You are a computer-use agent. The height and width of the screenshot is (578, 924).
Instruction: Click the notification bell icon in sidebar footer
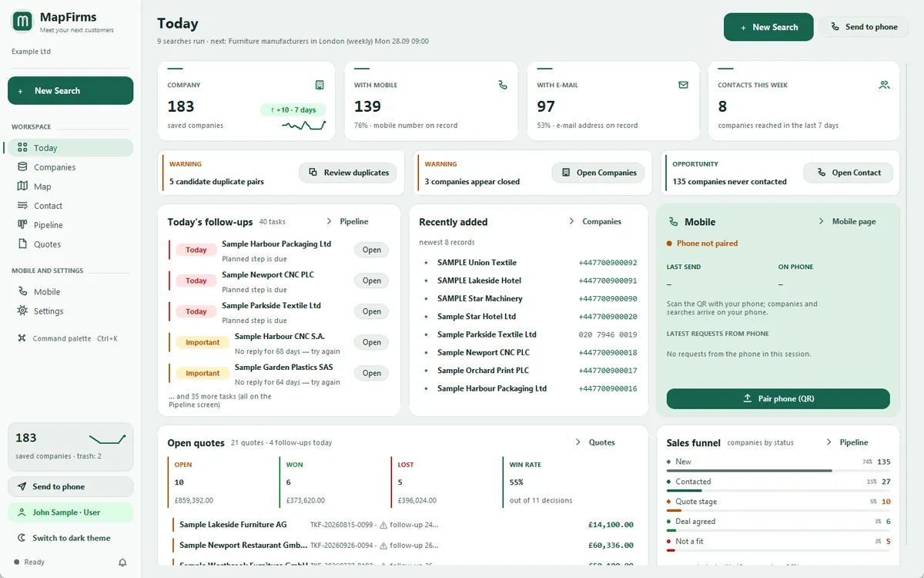(x=122, y=563)
